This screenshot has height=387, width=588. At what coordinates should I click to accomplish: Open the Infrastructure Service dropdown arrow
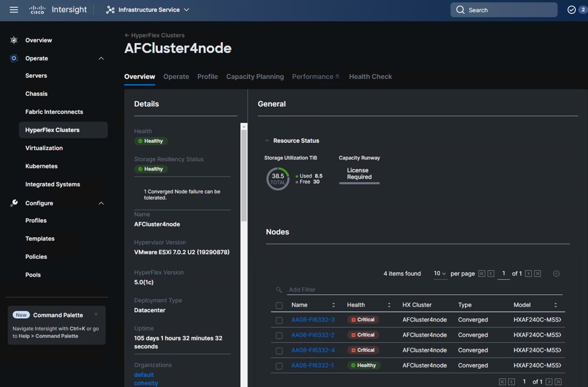[x=187, y=10]
